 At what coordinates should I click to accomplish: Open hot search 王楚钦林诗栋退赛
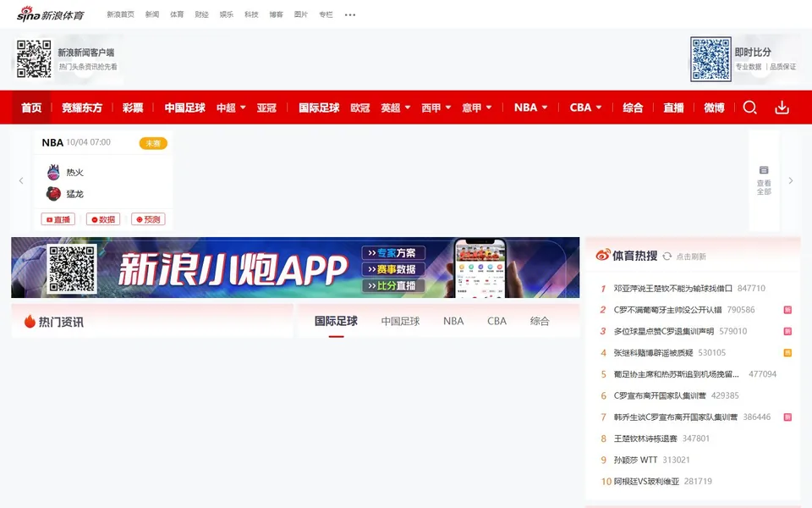[645, 439]
